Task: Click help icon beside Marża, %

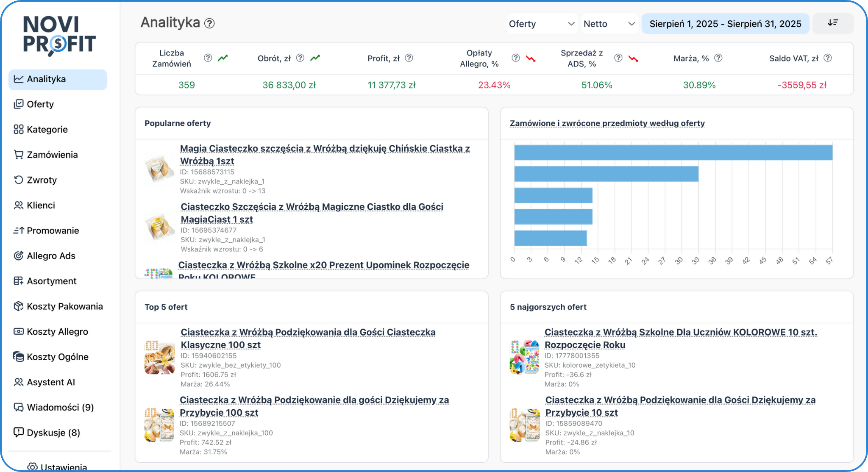Action: (718, 58)
